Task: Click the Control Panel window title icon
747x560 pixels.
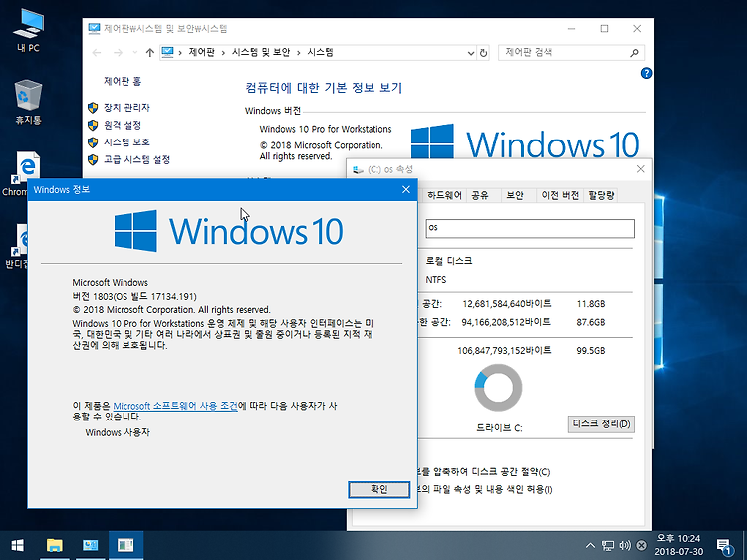Action: coord(94,29)
